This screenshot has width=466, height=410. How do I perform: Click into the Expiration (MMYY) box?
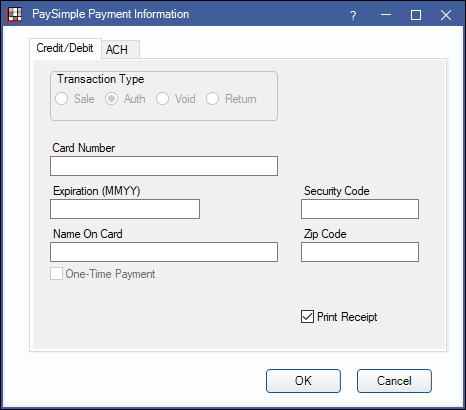pos(125,209)
